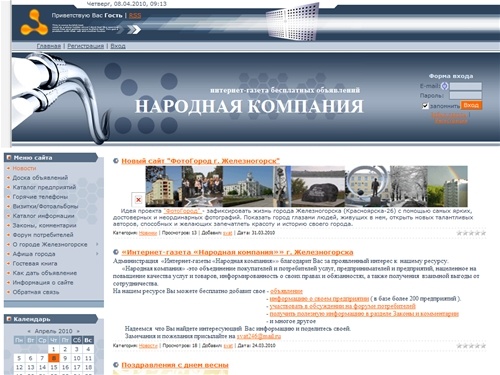The image size is (500, 375).
Task: Open Каталог предприятий menu item
Action: (44, 187)
